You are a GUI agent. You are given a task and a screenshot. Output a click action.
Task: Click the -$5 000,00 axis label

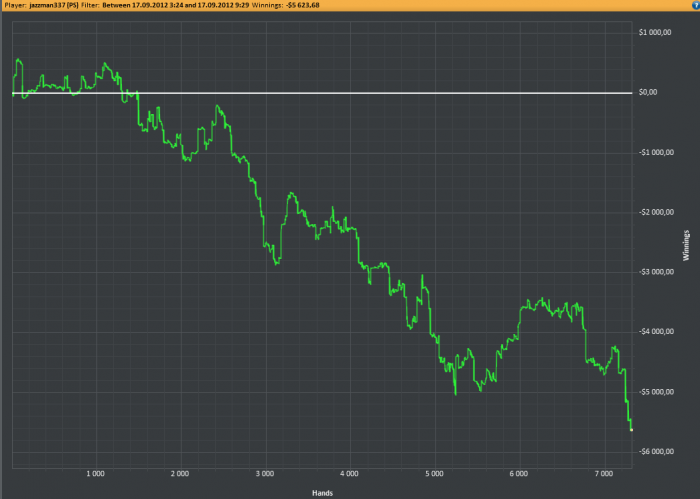[655, 392]
